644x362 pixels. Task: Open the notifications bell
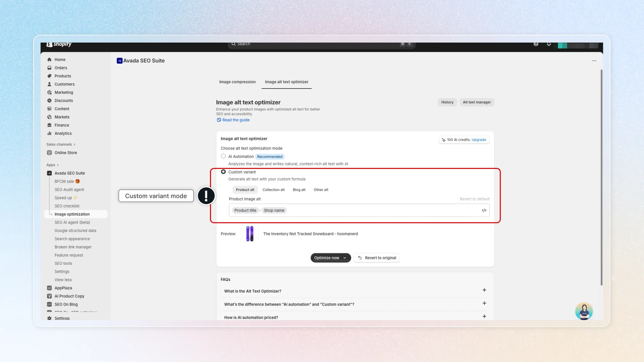click(x=549, y=44)
